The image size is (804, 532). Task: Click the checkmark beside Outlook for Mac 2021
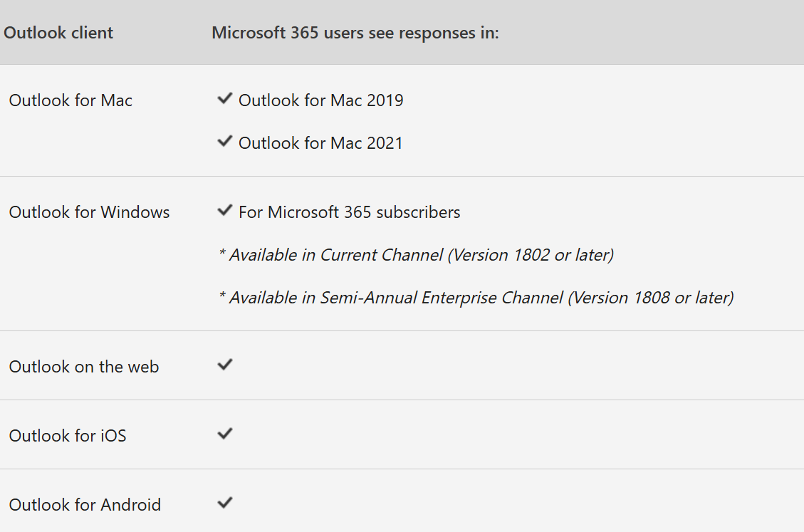pyautogui.click(x=224, y=141)
